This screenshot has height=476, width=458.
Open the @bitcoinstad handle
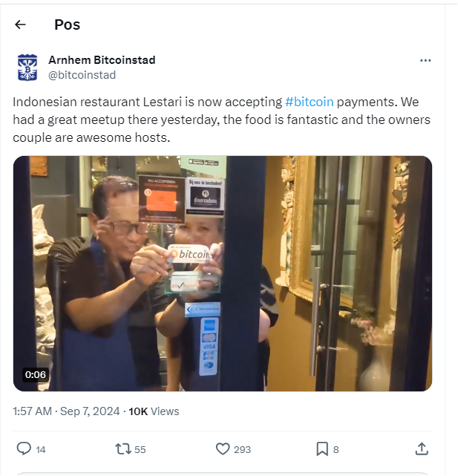click(x=82, y=75)
